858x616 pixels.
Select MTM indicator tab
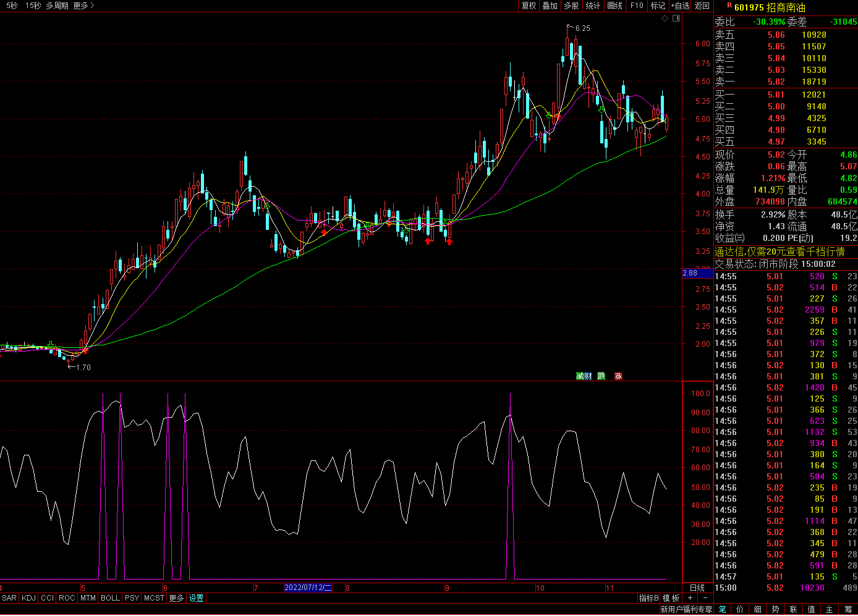click(88, 598)
